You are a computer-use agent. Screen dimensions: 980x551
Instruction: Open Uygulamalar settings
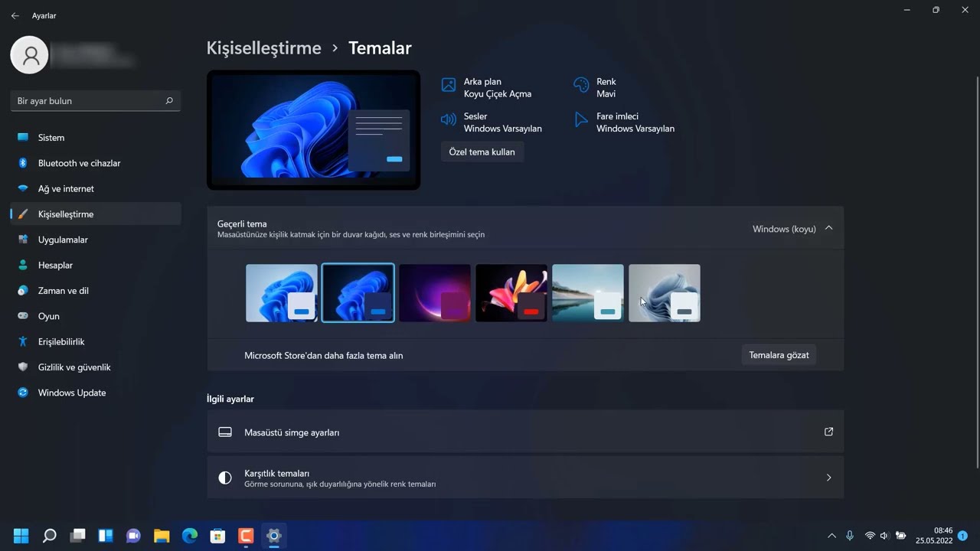coord(96,240)
